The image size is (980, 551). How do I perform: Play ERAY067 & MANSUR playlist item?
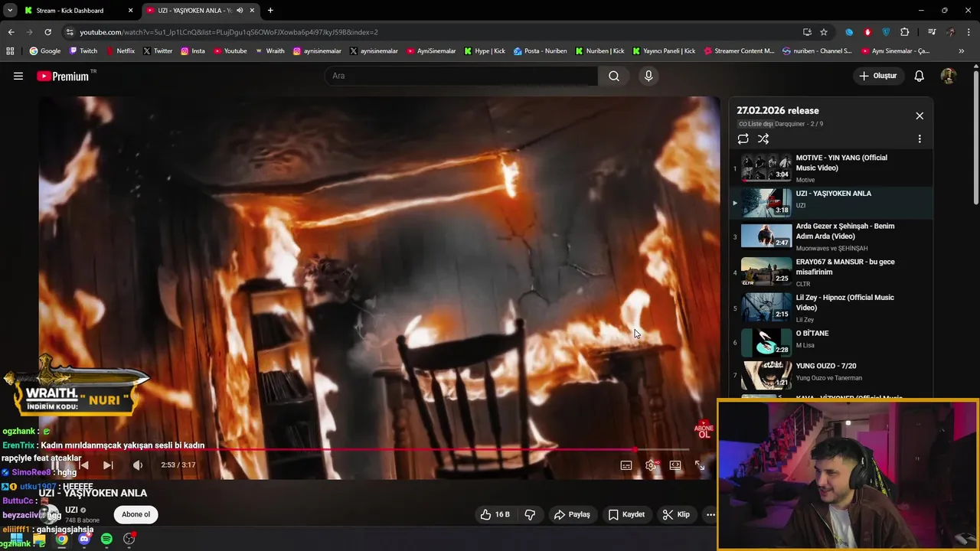click(x=831, y=272)
